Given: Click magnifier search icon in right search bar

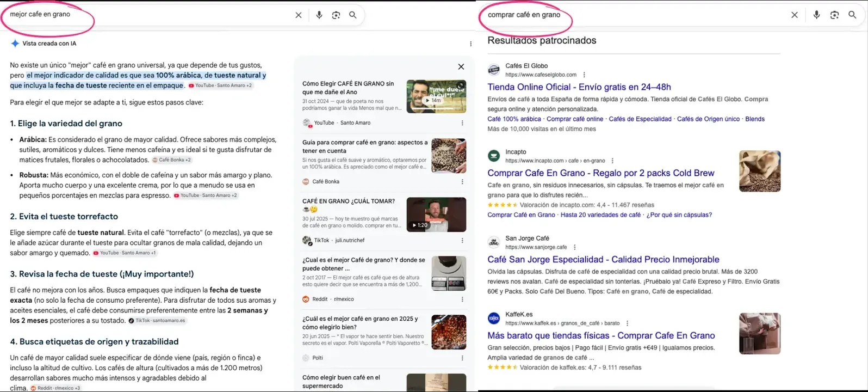Looking at the screenshot, I should tap(852, 15).
